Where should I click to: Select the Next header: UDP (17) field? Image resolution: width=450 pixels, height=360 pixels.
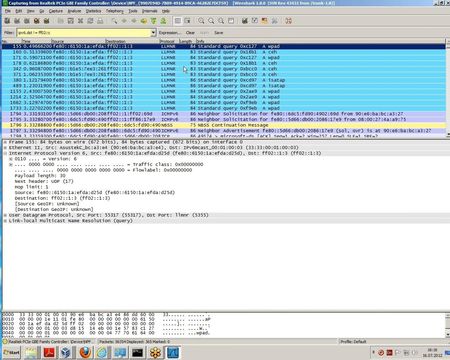[x=44, y=181]
